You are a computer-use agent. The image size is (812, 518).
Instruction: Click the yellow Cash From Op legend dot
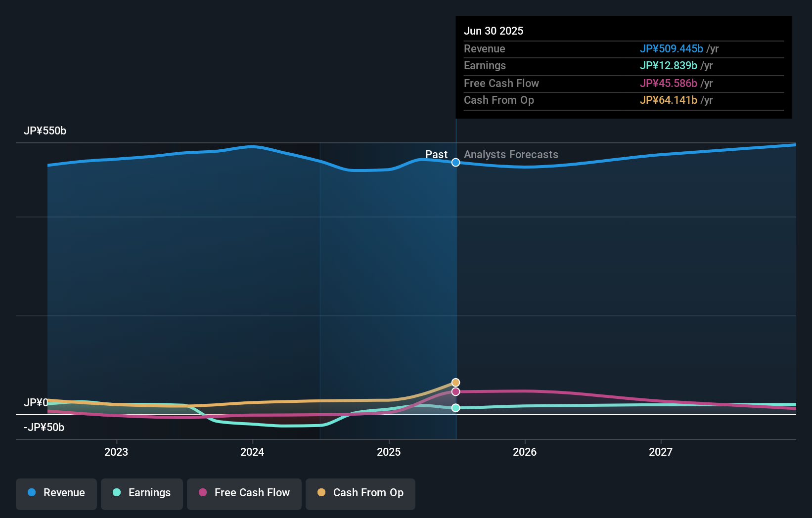pos(322,493)
